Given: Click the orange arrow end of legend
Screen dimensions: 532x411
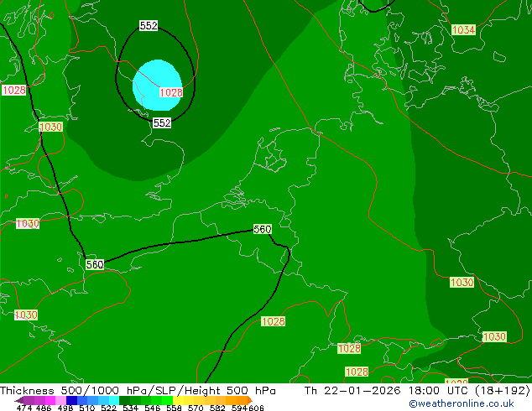Looking at the screenshot, I should pos(250,400).
